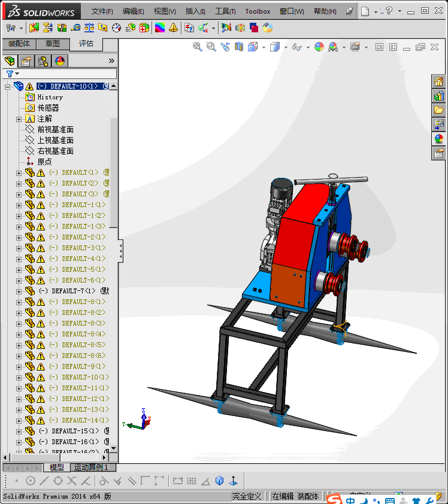Open the Performance gauge evaluation icon

pos(116,28)
